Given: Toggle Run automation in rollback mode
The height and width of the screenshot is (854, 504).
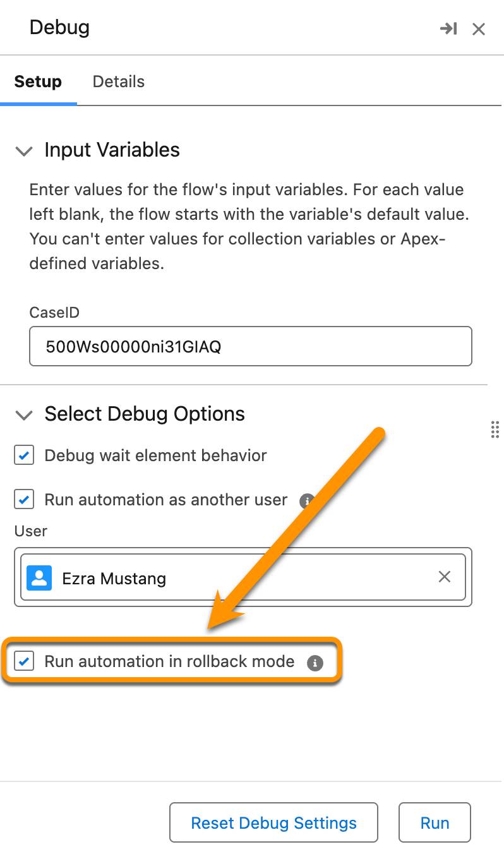Looking at the screenshot, I should (23, 662).
